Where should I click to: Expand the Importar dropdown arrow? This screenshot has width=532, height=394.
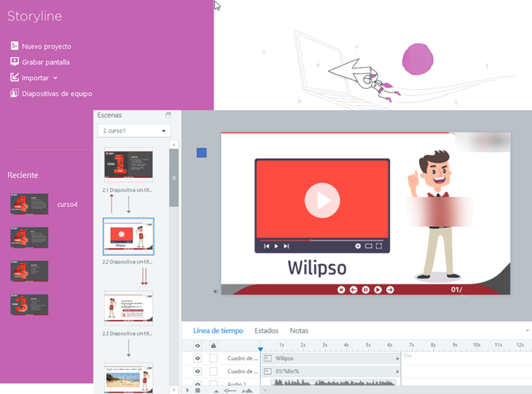pyautogui.click(x=55, y=78)
